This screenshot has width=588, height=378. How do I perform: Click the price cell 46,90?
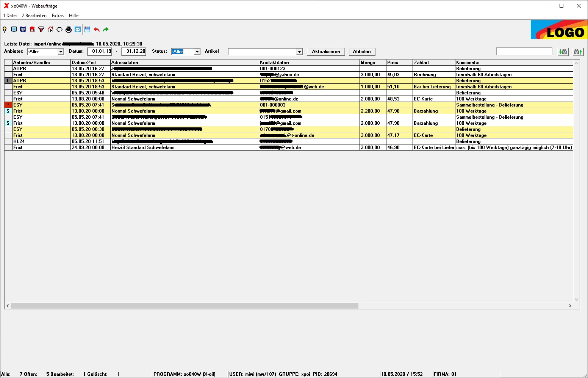399,147
